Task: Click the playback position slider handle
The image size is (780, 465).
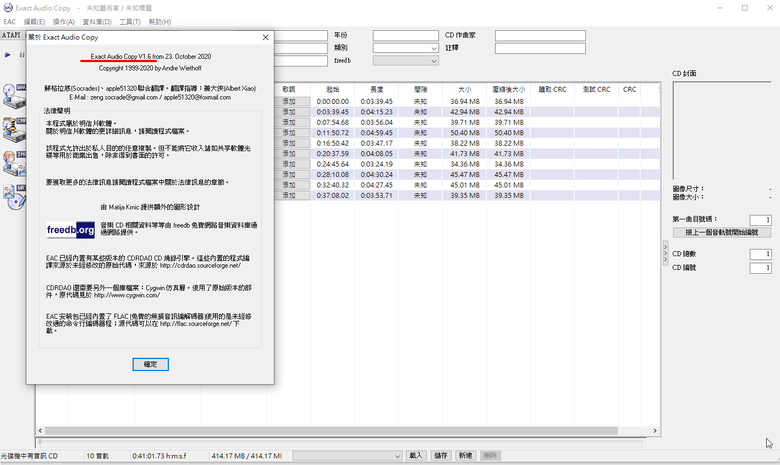Action: [x=40, y=442]
